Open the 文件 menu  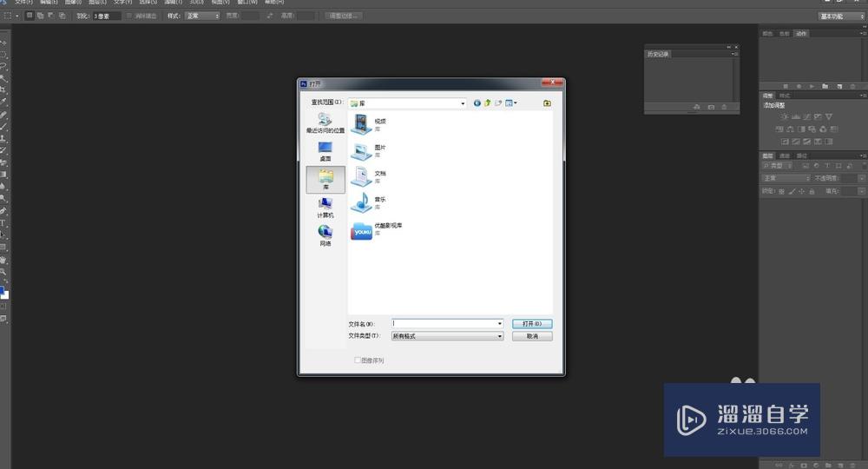(23, 3)
